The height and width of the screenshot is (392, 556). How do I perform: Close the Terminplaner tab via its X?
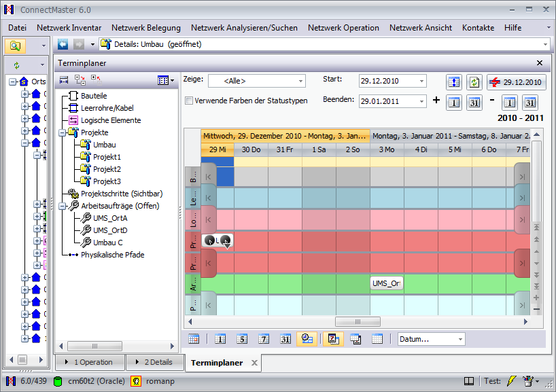[254, 363]
